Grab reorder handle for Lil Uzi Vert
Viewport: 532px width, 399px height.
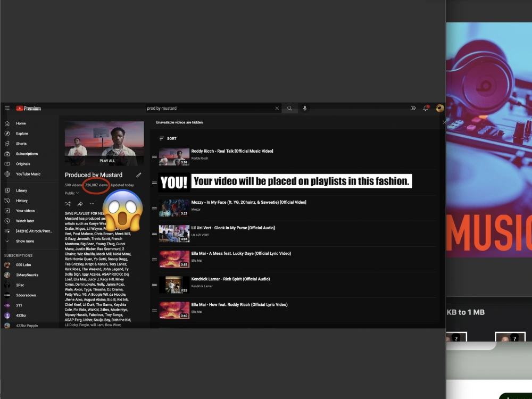coord(154,234)
